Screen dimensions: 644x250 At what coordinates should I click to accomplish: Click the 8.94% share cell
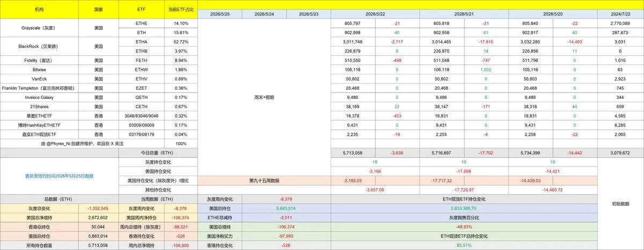click(x=181, y=61)
